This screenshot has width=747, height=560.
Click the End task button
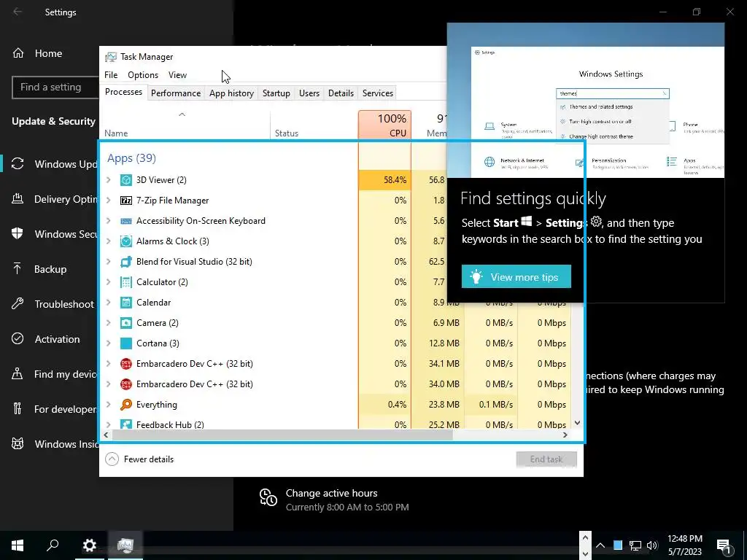[x=546, y=459]
